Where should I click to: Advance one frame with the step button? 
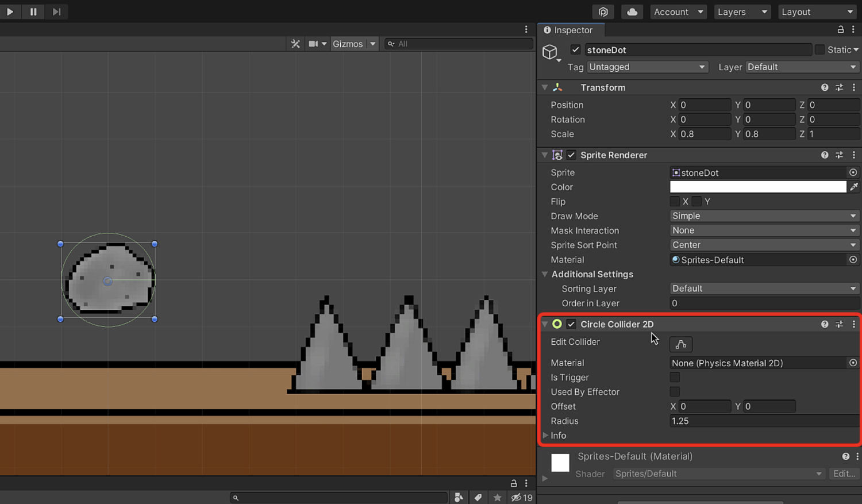56,11
